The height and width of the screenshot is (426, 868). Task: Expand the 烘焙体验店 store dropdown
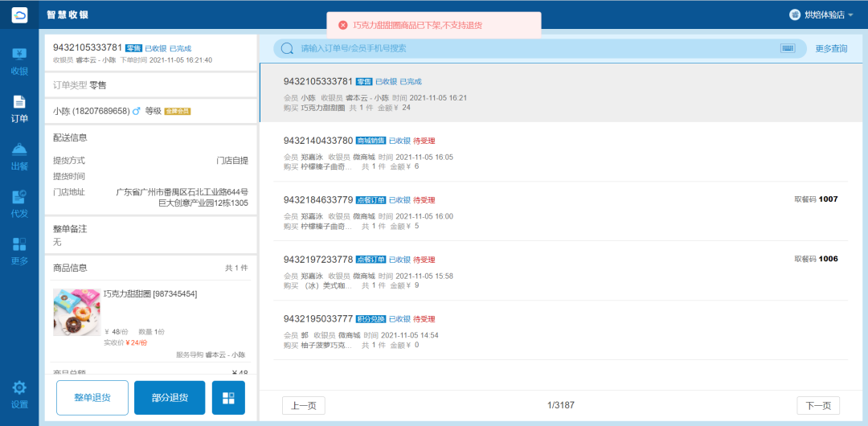pos(821,15)
